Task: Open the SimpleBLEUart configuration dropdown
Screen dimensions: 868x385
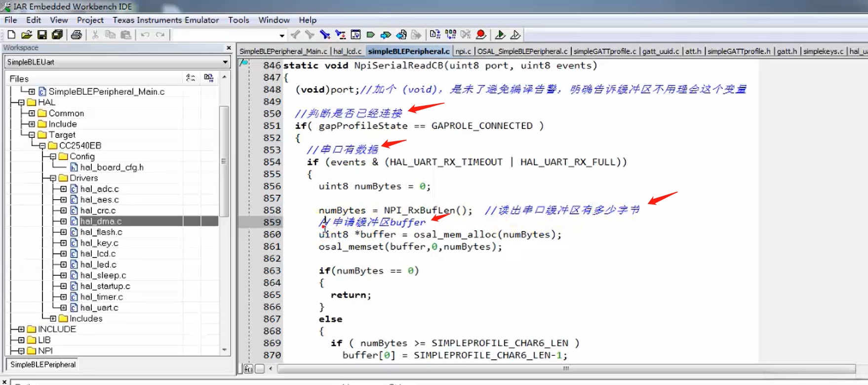Action: (x=225, y=62)
